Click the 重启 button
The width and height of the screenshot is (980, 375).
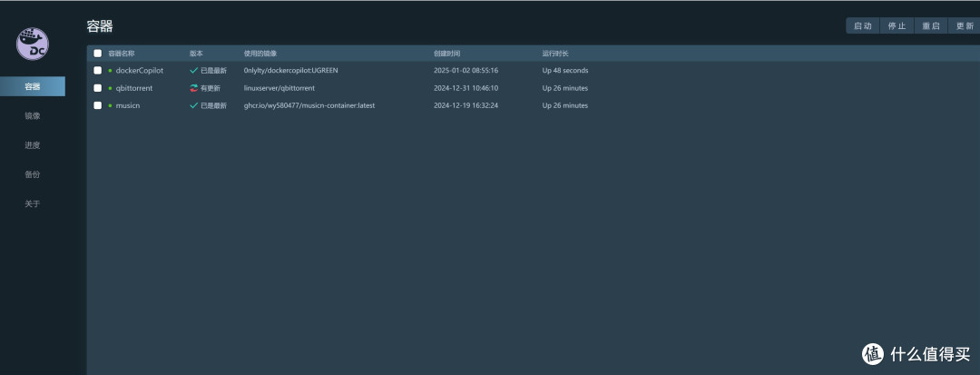(x=931, y=25)
